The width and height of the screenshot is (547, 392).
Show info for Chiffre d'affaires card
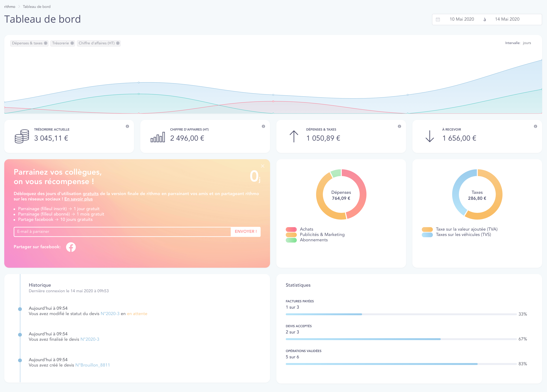pos(263,126)
